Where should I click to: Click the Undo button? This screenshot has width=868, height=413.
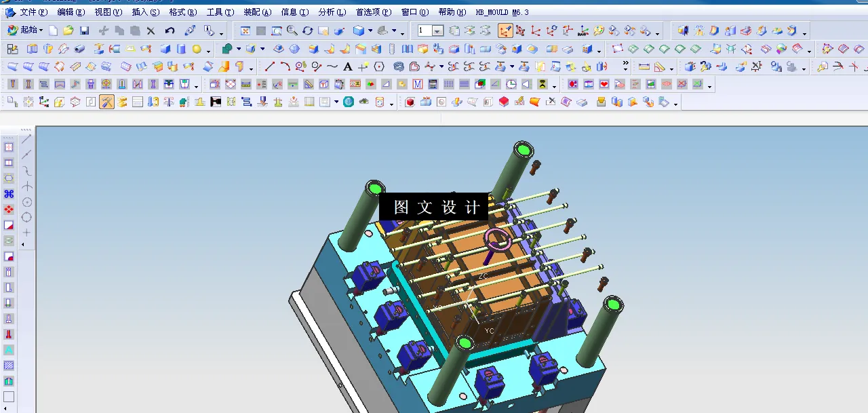point(170,31)
